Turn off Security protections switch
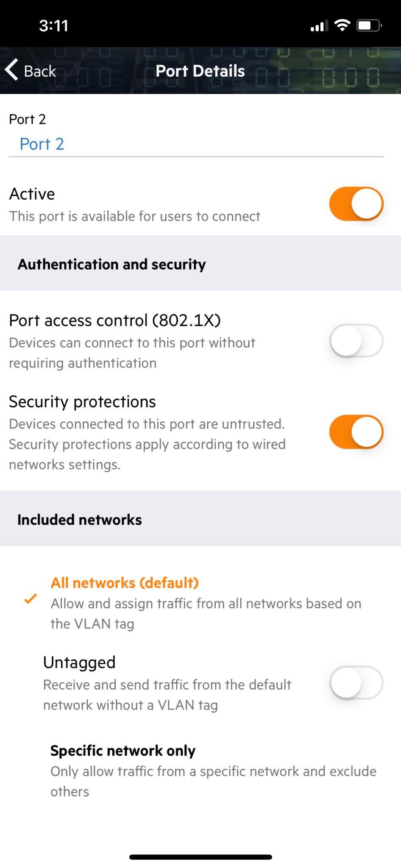The width and height of the screenshot is (401, 868). [x=356, y=432]
